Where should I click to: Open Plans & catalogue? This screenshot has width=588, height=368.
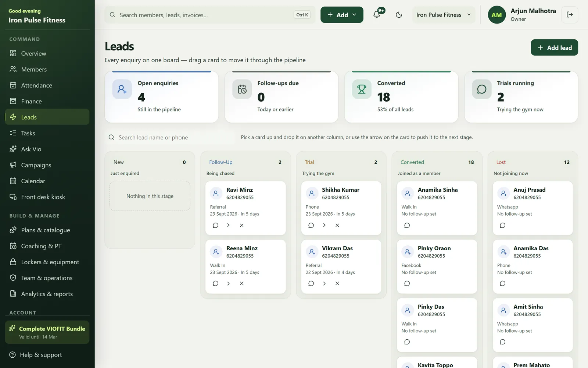tap(47, 230)
